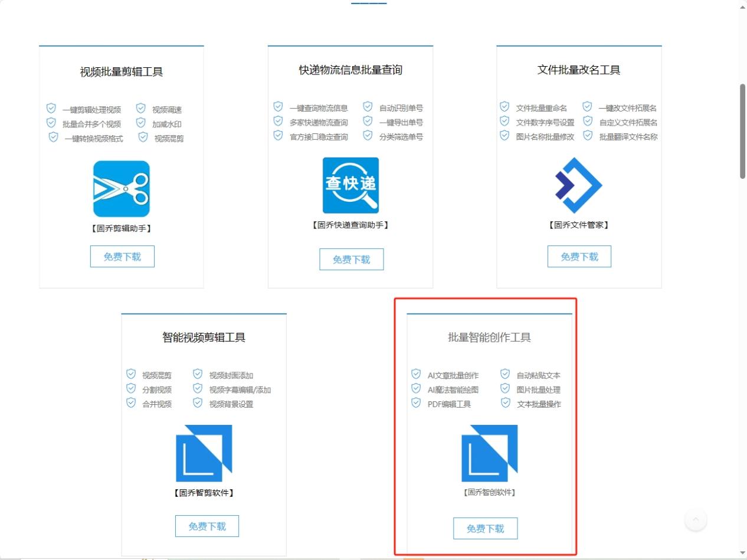
Task: Click 免费下载 under 固乔智剪软件
Action: pyautogui.click(x=207, y=526)
